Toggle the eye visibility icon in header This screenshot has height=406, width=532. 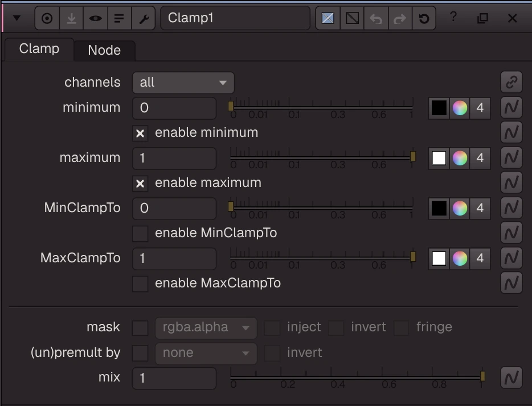pyautogui.click(x=95, y=18)
